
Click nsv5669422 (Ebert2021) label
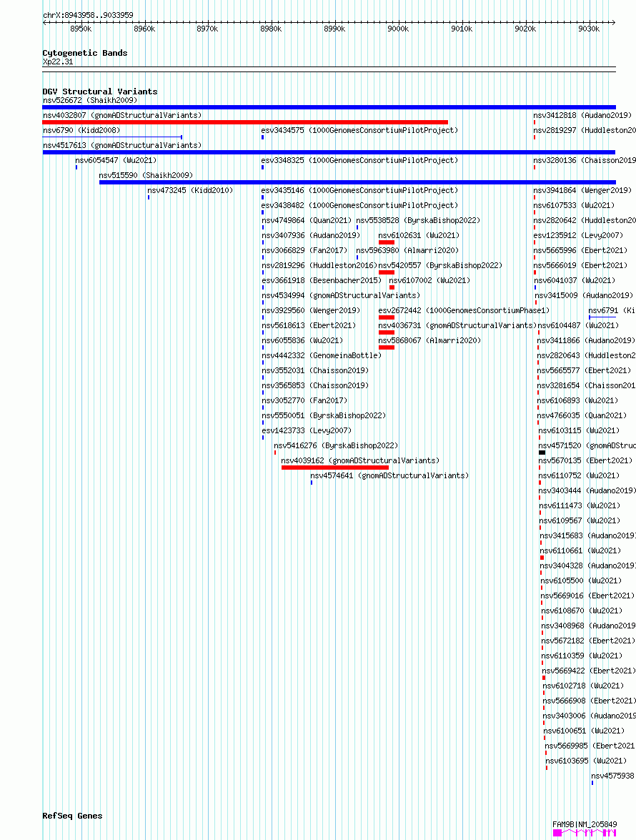[x=589, y=670]
